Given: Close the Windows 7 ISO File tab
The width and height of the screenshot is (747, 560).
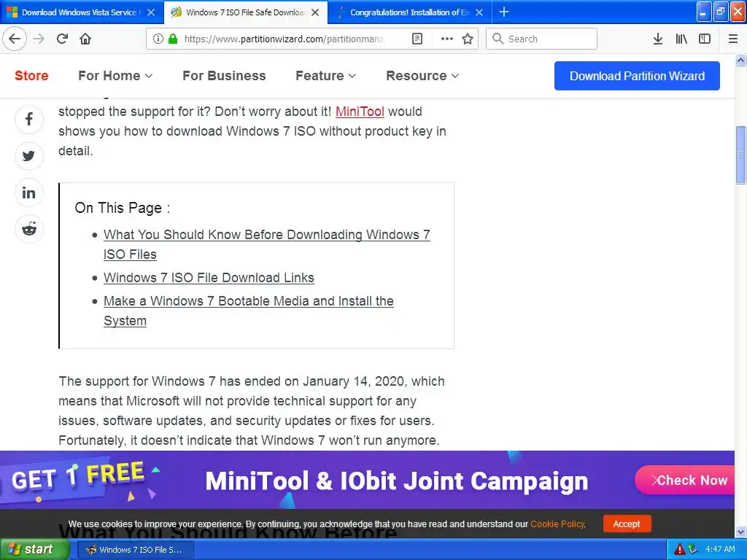Looking at the screenshot, I should (x=315, y=12).
